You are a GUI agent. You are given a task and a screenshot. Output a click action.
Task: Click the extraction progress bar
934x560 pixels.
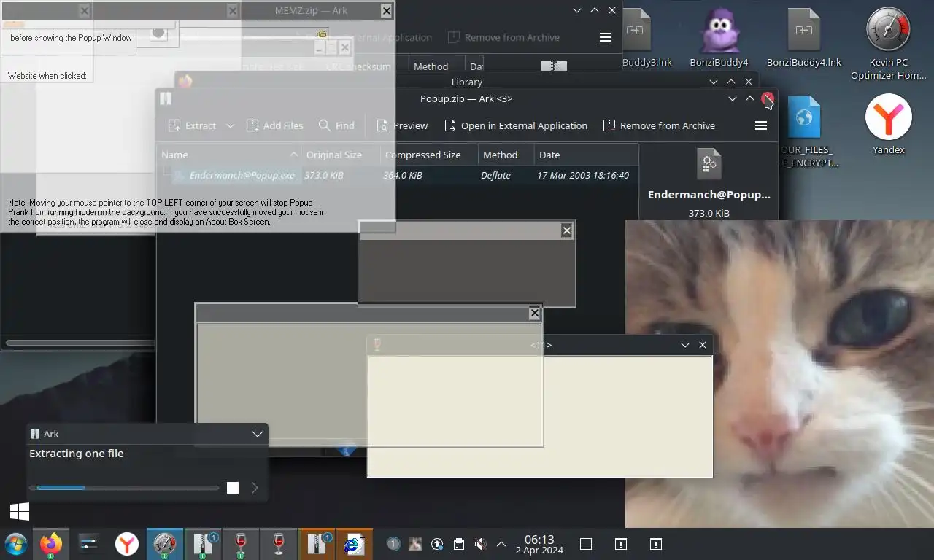[x=123, y=488]
